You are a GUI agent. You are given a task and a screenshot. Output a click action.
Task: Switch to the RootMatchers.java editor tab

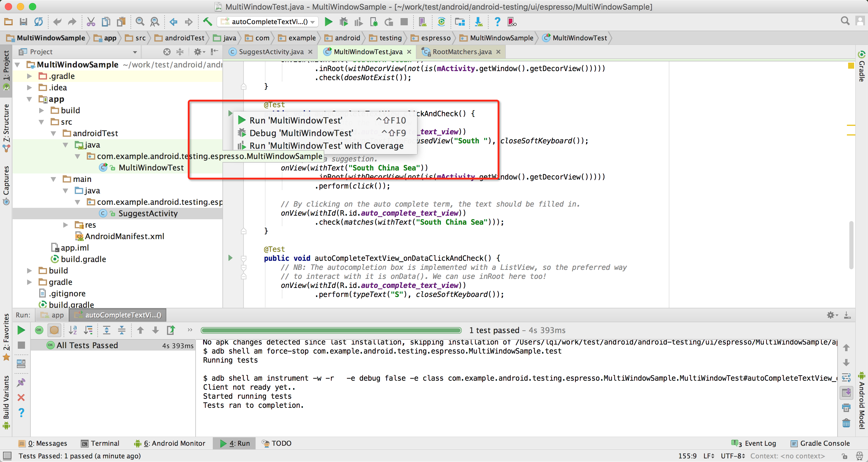point(461,52)
